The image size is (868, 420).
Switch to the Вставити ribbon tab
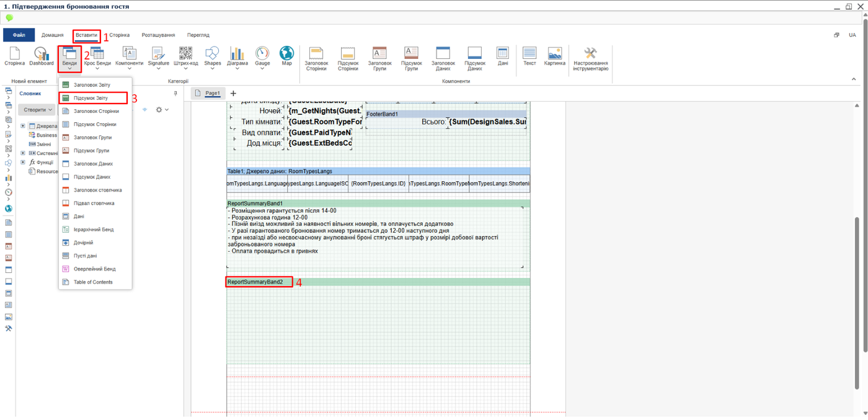click(86, 35)
